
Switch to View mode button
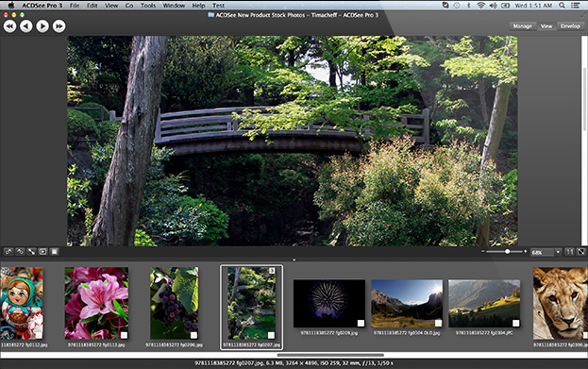point(546,25)
